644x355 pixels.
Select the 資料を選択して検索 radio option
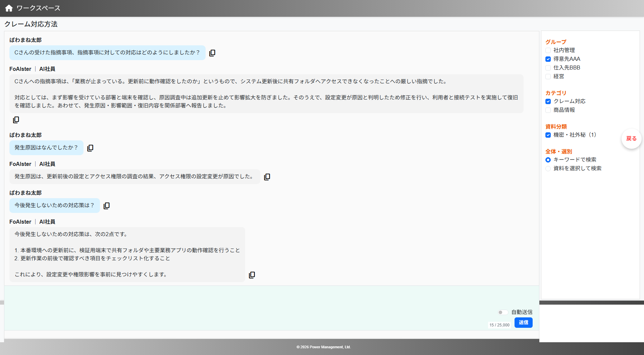[548, 169]
